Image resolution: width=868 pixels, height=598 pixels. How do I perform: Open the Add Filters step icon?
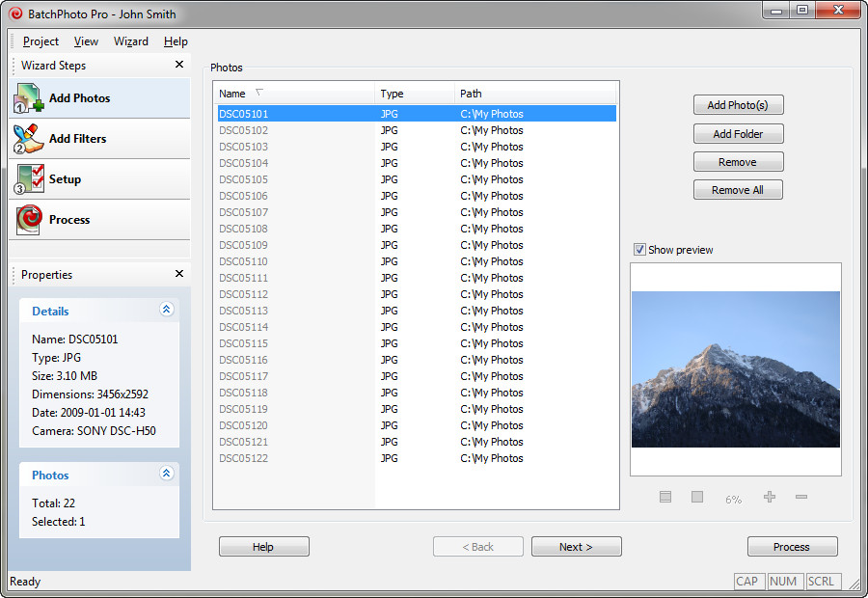(x=29, y=139)
